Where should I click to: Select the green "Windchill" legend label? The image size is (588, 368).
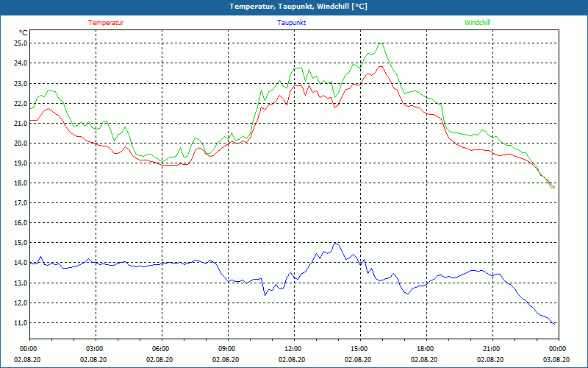[x=477, y=23]
